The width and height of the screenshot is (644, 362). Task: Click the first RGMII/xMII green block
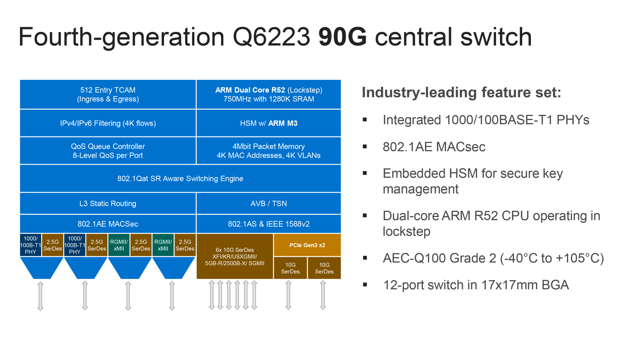pos(119,245)
